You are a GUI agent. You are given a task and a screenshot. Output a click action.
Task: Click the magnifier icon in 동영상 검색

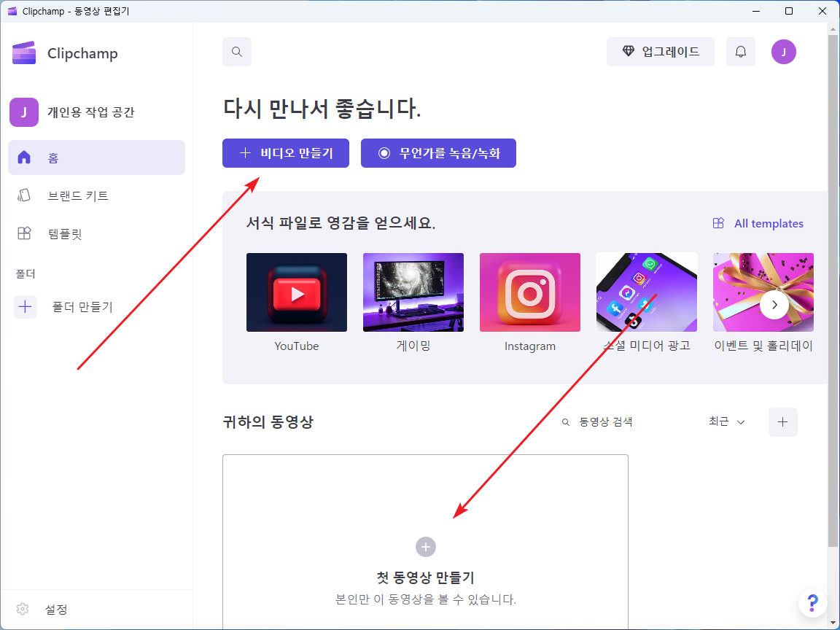pos(565,423)
